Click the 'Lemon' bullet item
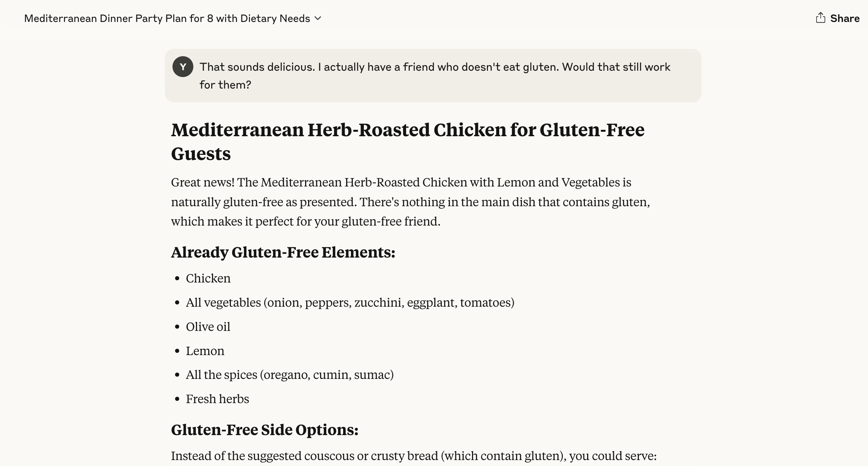Image resolution: width=868 pixels, height=466 pixels. tap(205, 351)
